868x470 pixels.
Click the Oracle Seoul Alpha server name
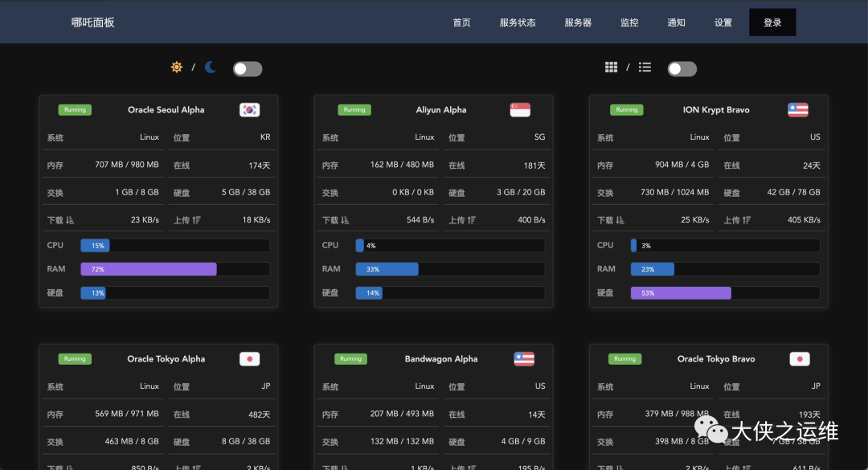(166, 109)
